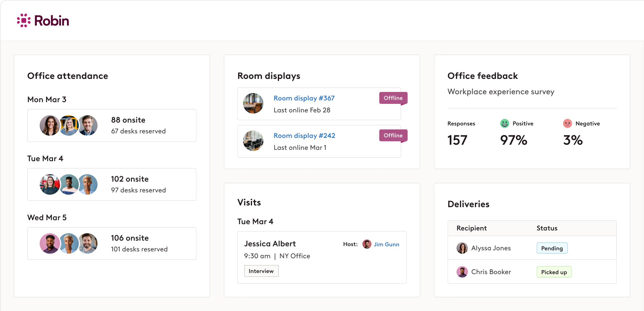The height and width of the screenshot is (311, 644).
Task: Expand the Mon Mar 3 attendance row
Action: 111,125
